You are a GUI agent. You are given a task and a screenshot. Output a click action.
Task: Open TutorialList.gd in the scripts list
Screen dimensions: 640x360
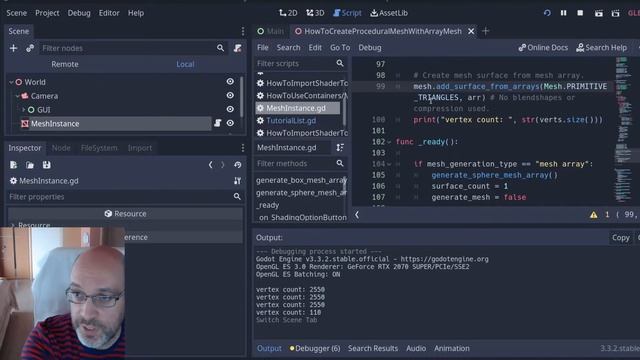click(x=291, y=121)
